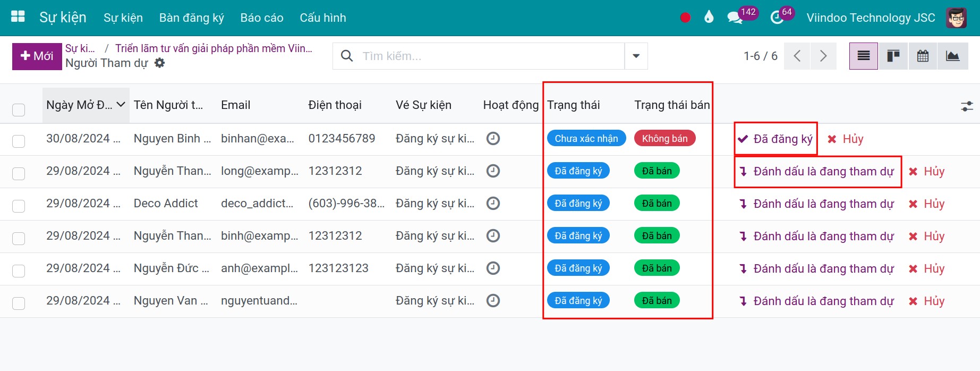Click the search magnifier icon
This screenshot has width=980, height=371.
[347, 56]
